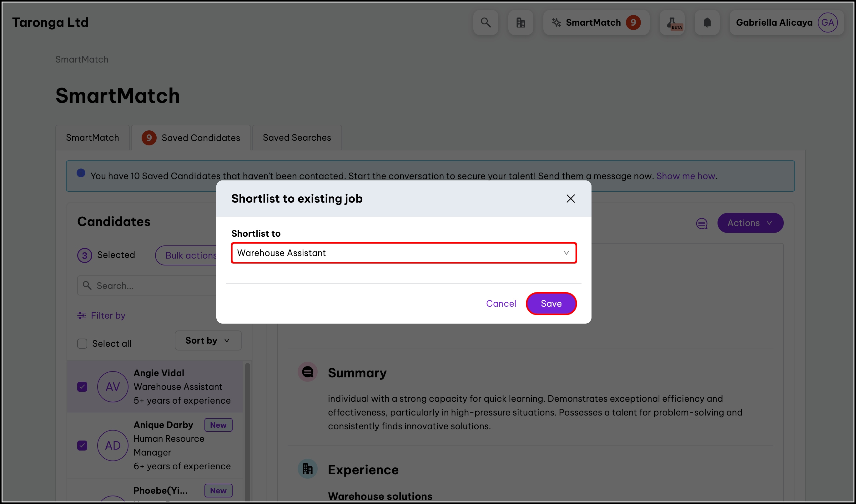
Task: Tick the Select all checkbox
Action: point(82,344)
